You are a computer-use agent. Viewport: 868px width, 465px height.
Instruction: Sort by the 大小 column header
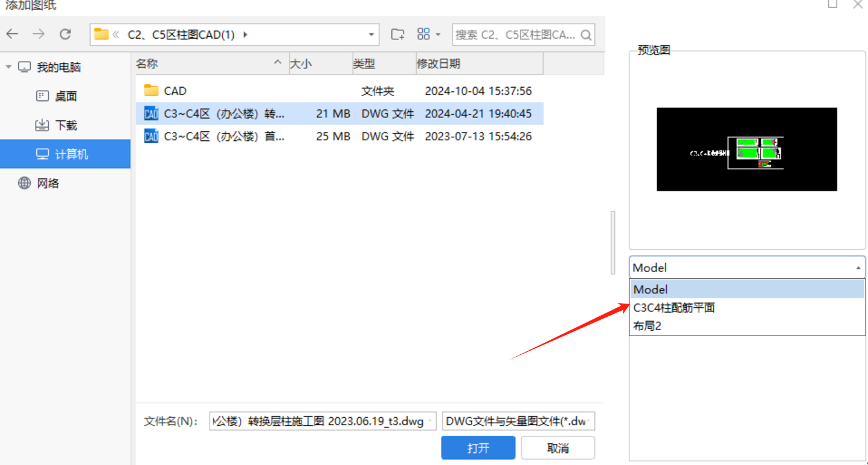(320, 63)
